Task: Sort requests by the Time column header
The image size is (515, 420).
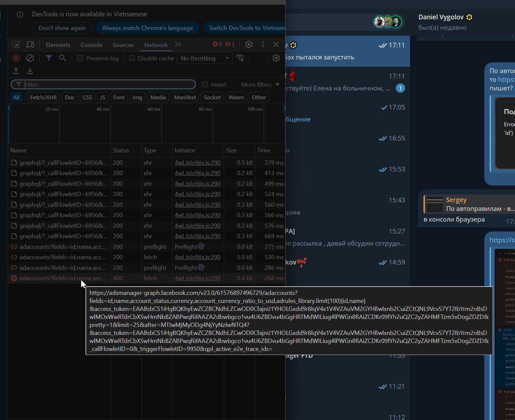Action: coord(270,150)
